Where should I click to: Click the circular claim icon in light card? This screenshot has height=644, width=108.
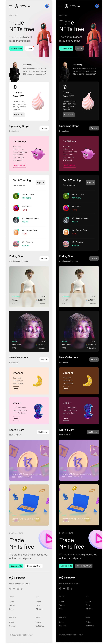click(x=15, y=87)
